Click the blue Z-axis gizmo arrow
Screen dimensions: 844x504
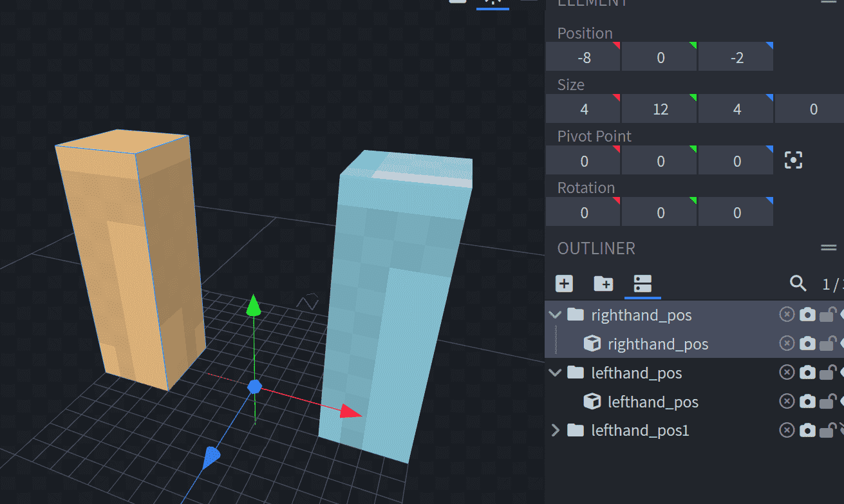tap(211, 458)
